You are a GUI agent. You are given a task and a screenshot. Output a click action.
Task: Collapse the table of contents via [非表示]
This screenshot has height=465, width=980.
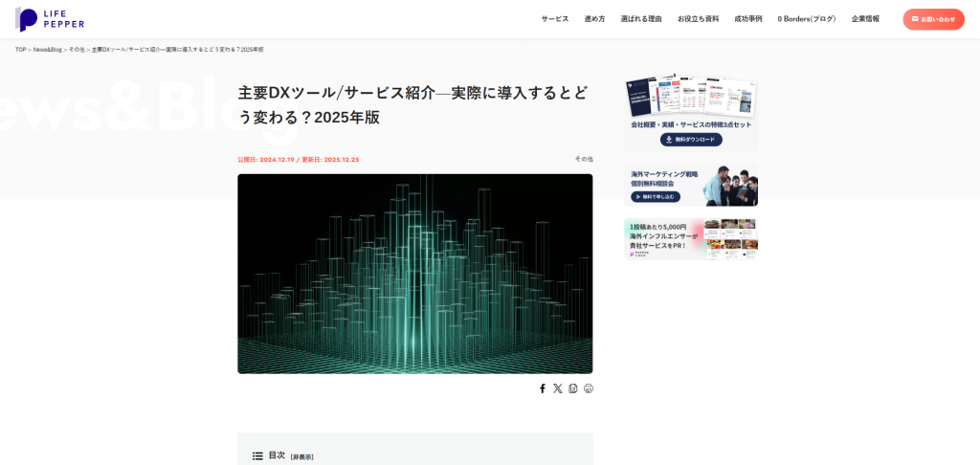point(301,457)
